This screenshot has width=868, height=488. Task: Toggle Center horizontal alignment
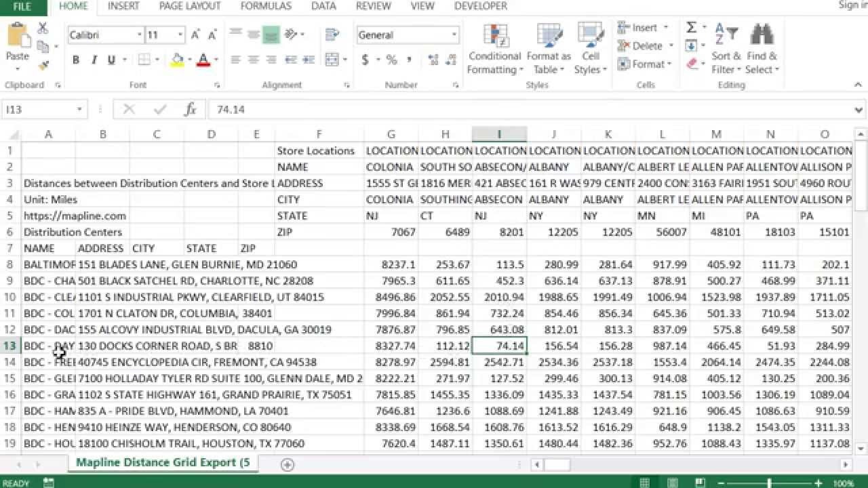(x=254, y=60)
